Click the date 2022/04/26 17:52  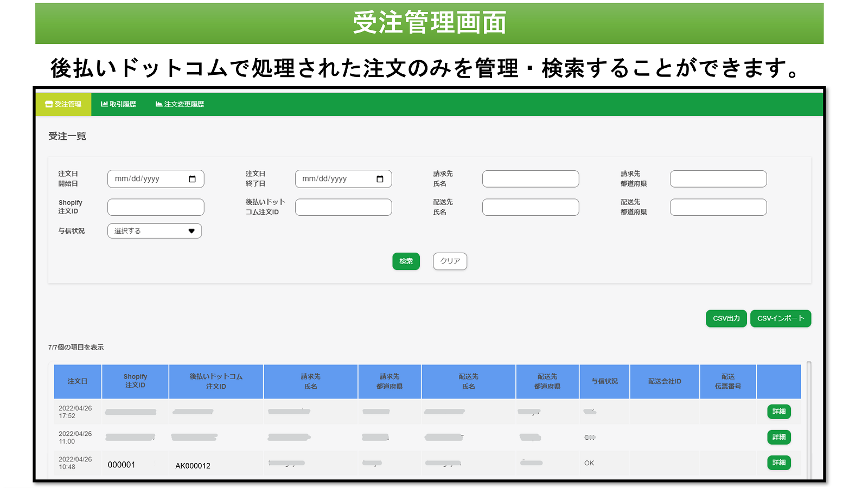coord(75,412)
